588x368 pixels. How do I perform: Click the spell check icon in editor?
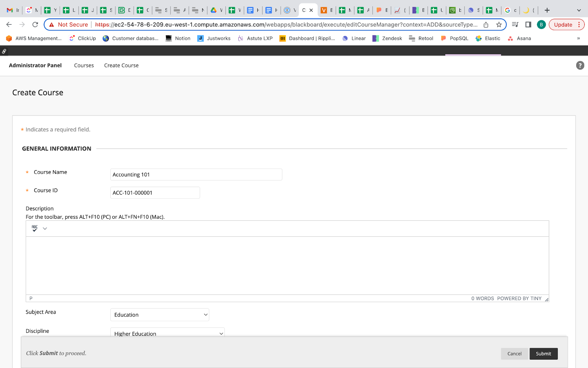[x=35, y=229]
